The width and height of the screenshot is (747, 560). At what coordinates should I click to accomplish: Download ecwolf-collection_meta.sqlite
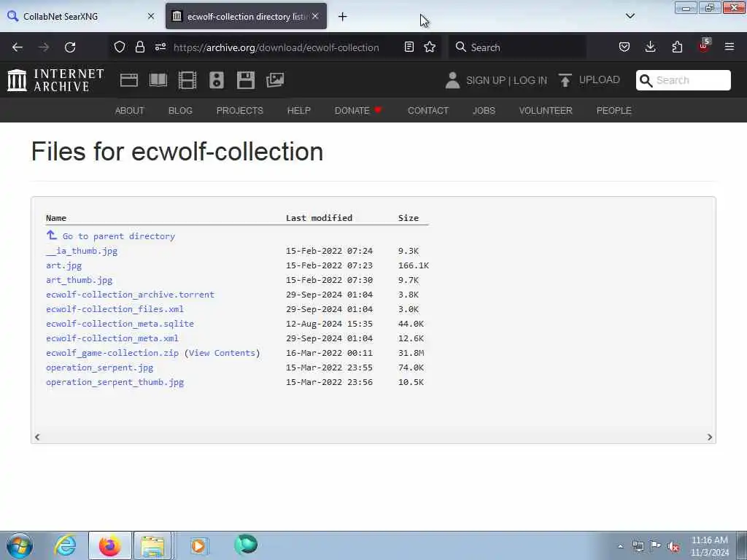(x=120, y=324)
